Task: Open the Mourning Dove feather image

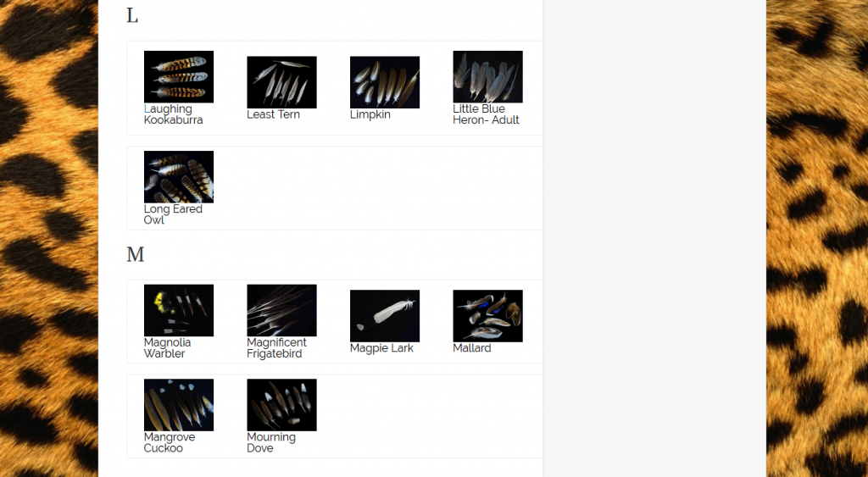Action: 281,405
